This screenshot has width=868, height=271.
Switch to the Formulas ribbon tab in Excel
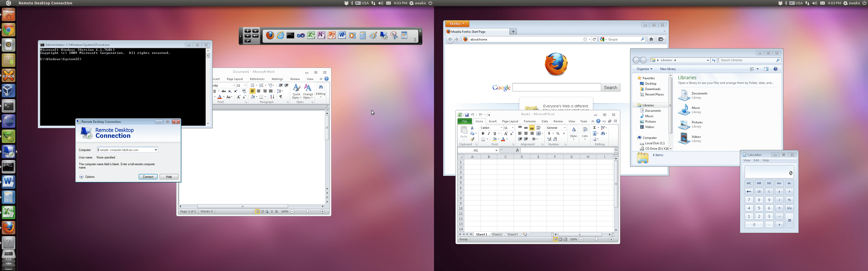coord(530,122)
